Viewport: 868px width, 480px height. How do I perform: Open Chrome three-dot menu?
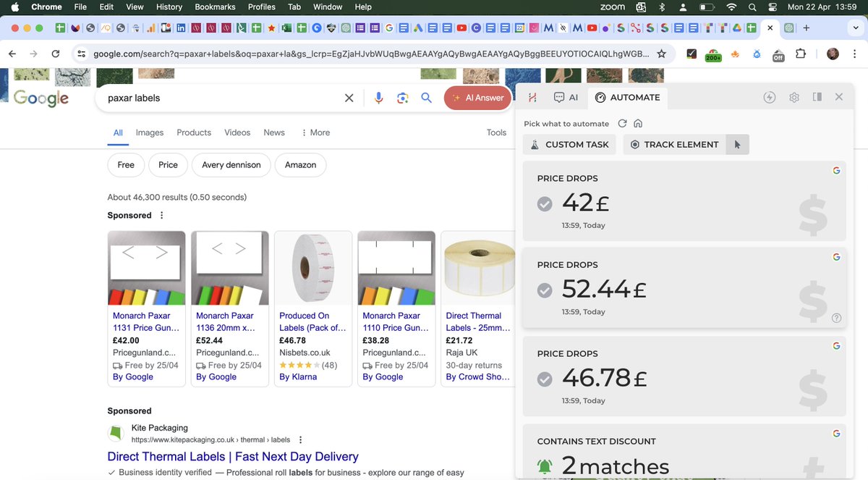854,54
